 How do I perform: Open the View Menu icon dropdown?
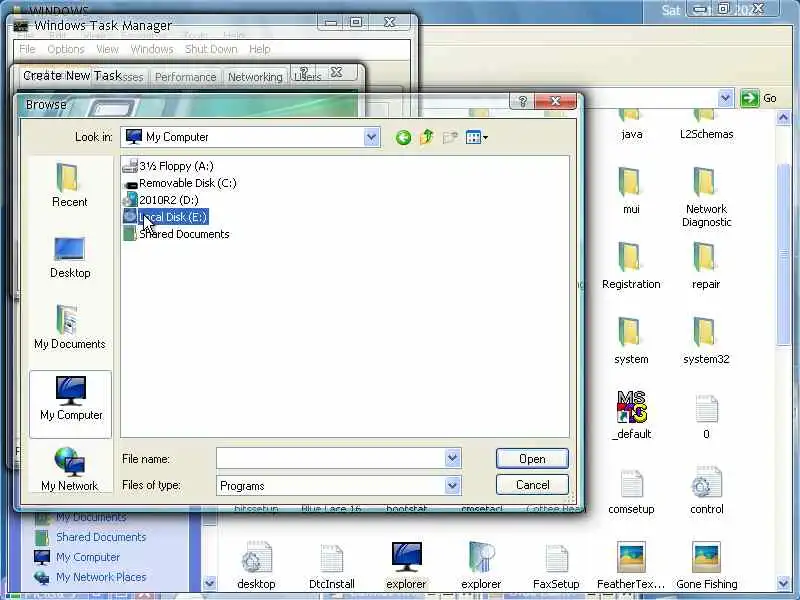pos(477,137)
